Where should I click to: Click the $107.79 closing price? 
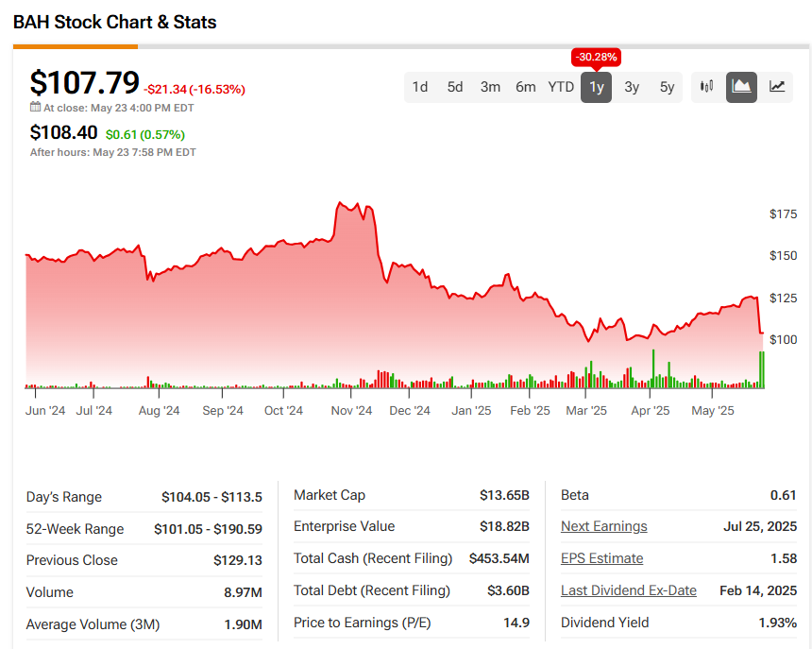[84, 82]
